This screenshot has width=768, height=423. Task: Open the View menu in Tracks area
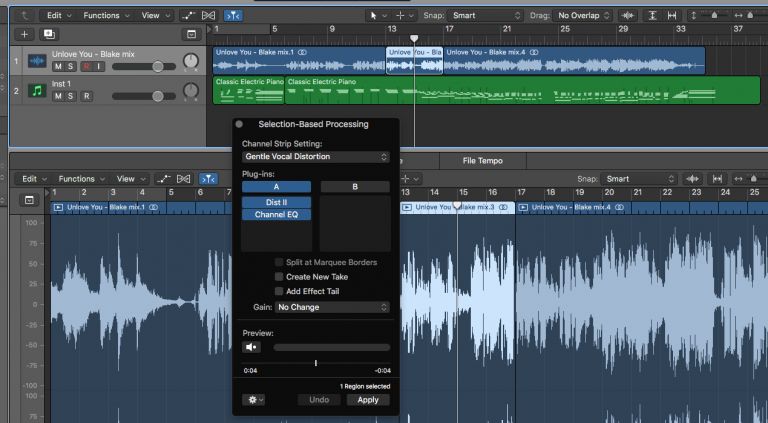(x=155, y=16)
